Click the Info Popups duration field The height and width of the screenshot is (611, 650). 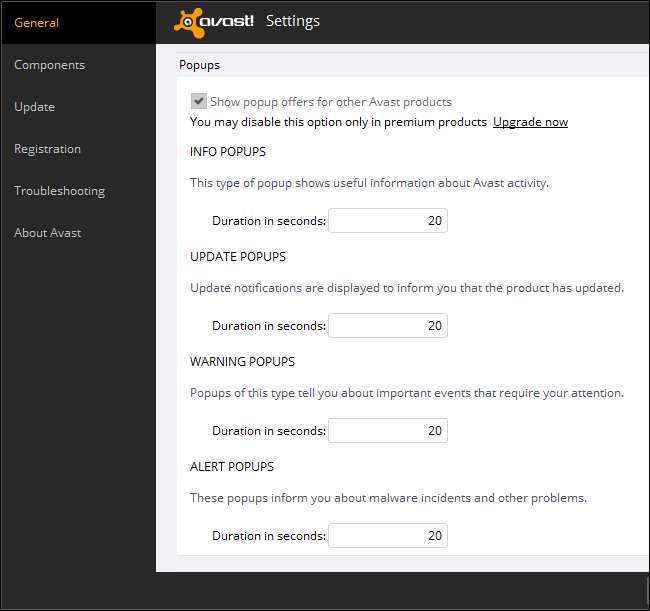coord(387,221)
